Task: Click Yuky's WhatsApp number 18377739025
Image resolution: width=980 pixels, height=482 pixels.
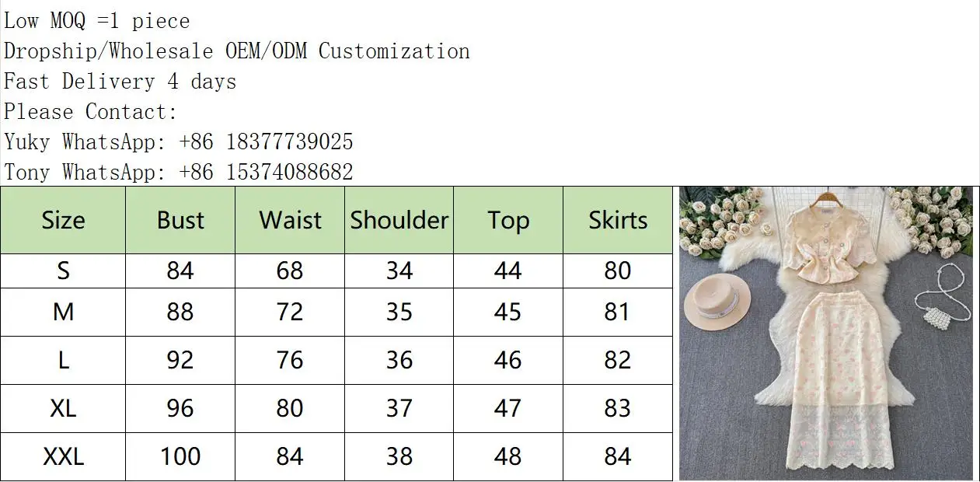Action: point(289,141)
